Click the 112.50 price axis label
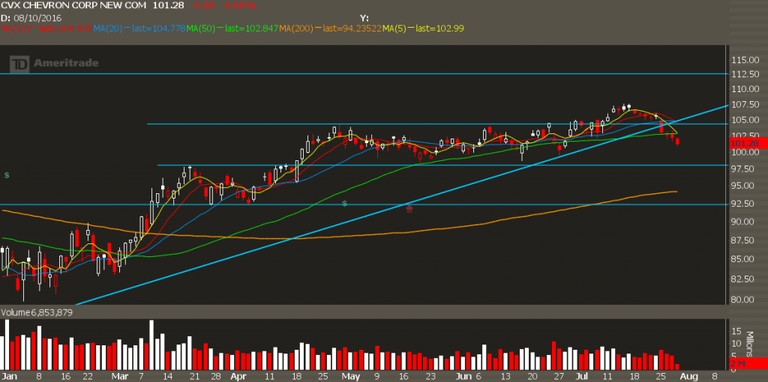This screenshot has width=768, height=382. point(744,74)
